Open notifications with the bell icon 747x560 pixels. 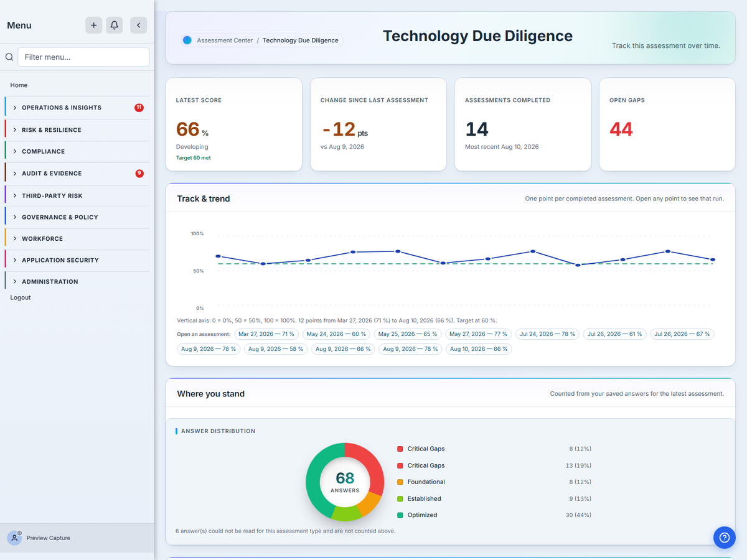pos(114,25)
